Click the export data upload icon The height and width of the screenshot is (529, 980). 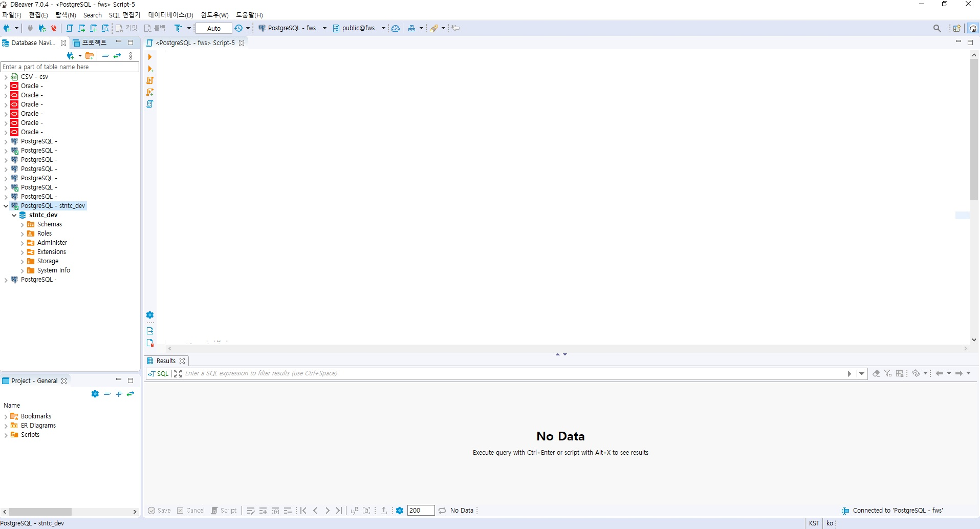384,511
